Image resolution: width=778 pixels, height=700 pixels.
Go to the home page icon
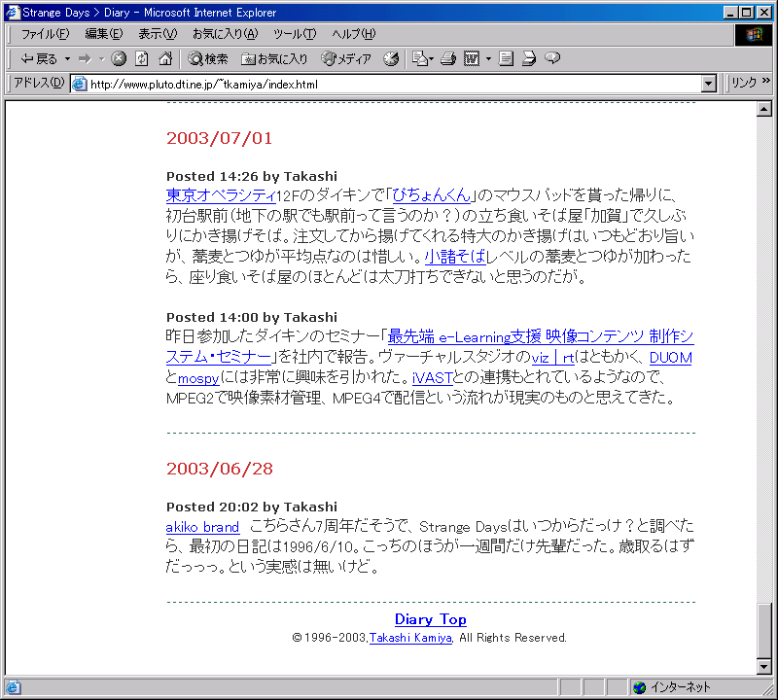tap(165, 59)
